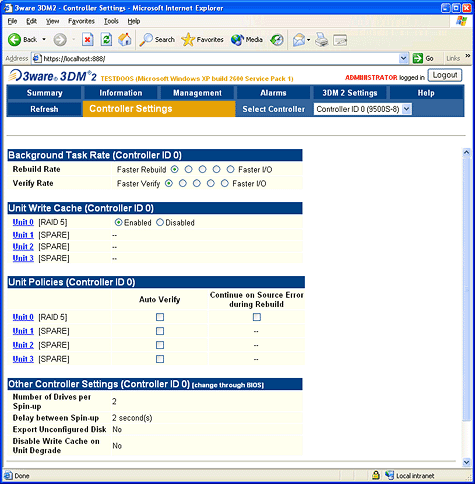The width and height of the screenshot is (475, 484).
Task: Open the History icon in toolbar
Action: pyautogui.click(x=277, y=40)
